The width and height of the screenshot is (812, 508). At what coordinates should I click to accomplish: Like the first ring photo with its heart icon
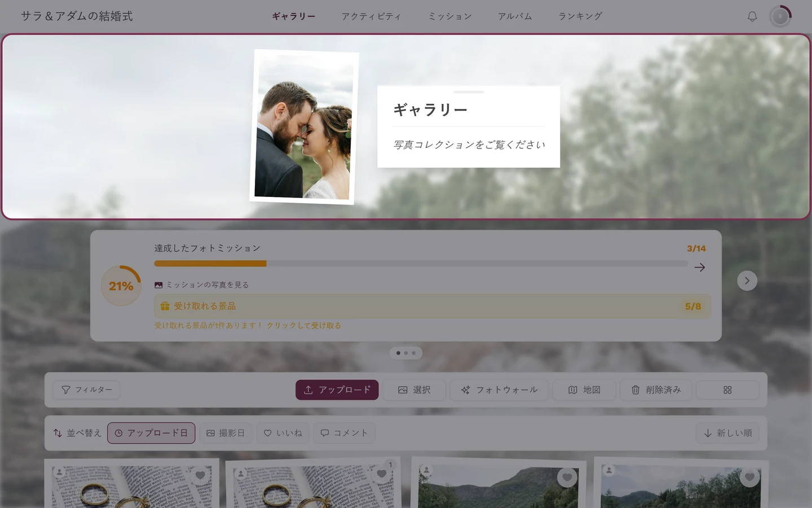pos(200,475)
